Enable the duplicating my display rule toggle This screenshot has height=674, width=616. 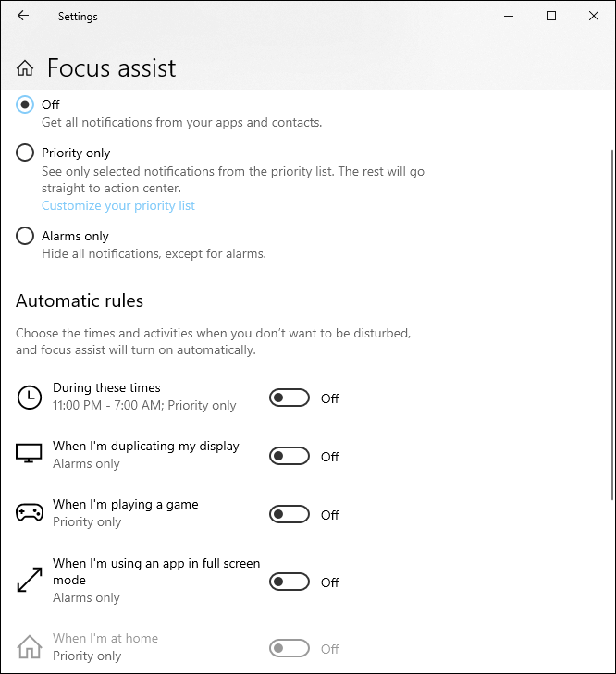tap(290, 457)
